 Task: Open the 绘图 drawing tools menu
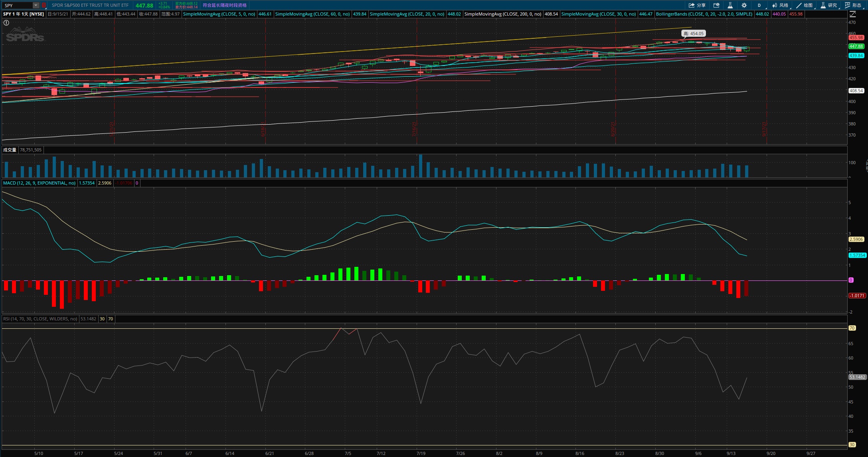point(804,5)
